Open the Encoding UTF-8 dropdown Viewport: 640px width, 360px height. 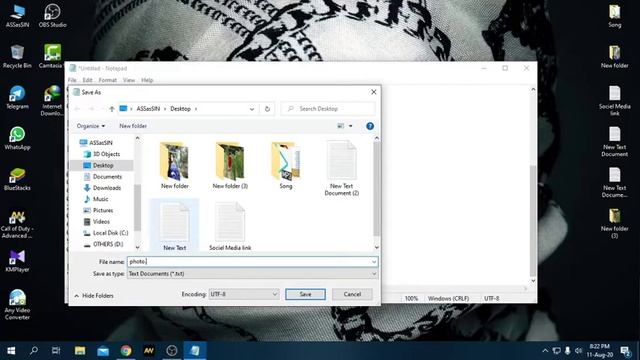[x=244, y=294]
